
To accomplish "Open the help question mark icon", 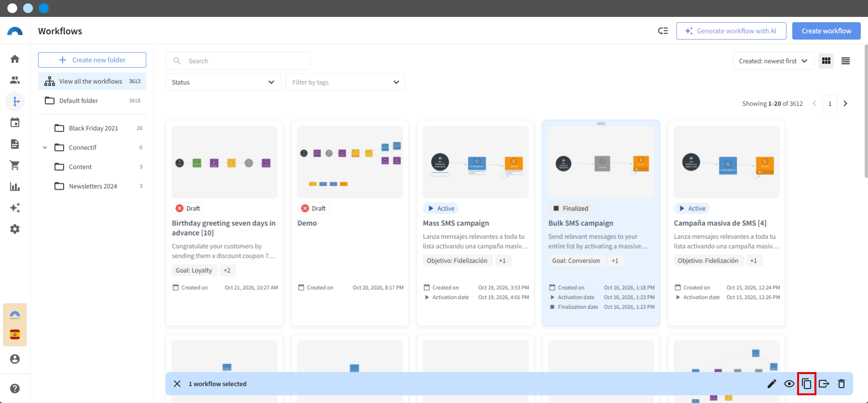I will tap(15, 389).
